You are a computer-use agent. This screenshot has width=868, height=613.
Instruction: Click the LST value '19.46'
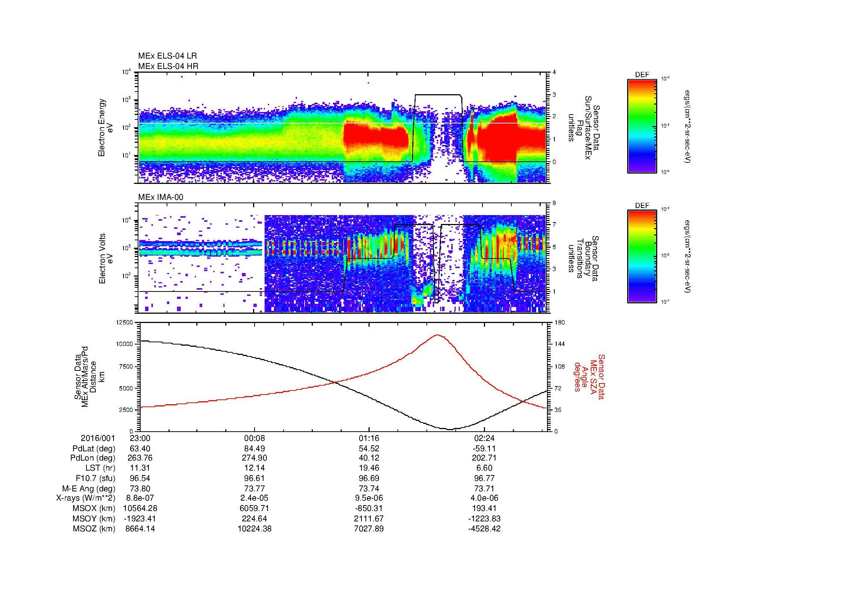[369, 468]
